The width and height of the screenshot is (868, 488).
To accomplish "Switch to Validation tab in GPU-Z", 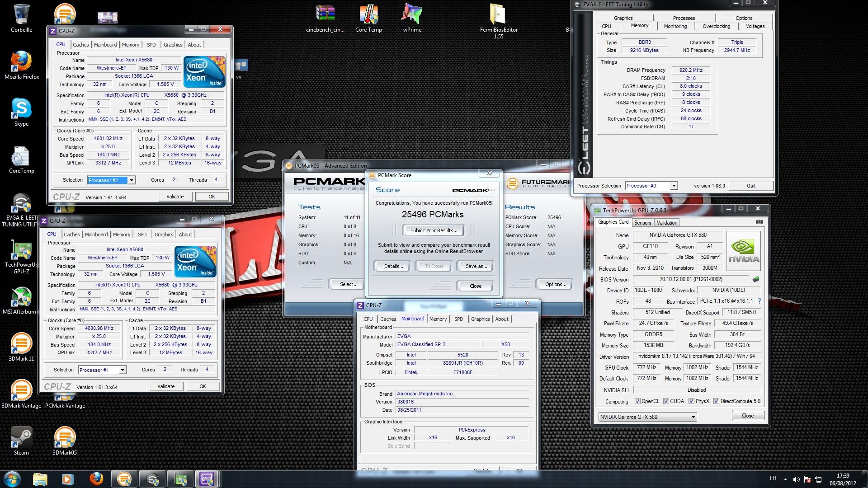I will (x=667, y=223).
